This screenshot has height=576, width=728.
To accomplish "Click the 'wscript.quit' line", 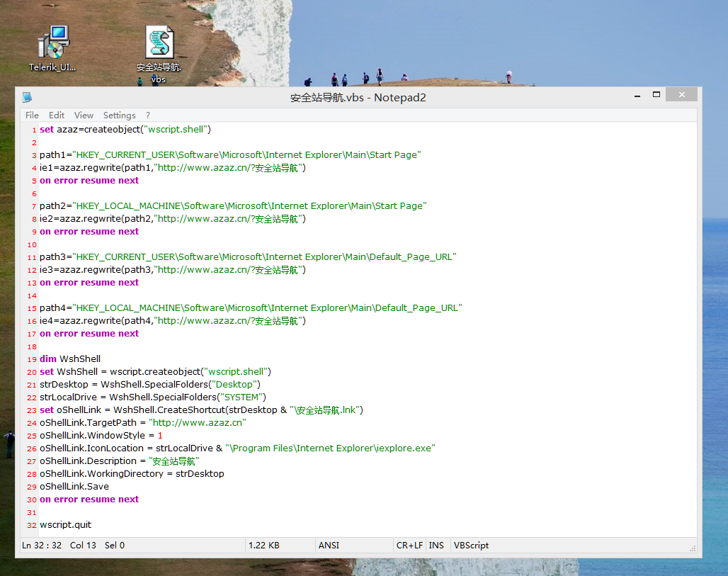I will coord(65,525).
